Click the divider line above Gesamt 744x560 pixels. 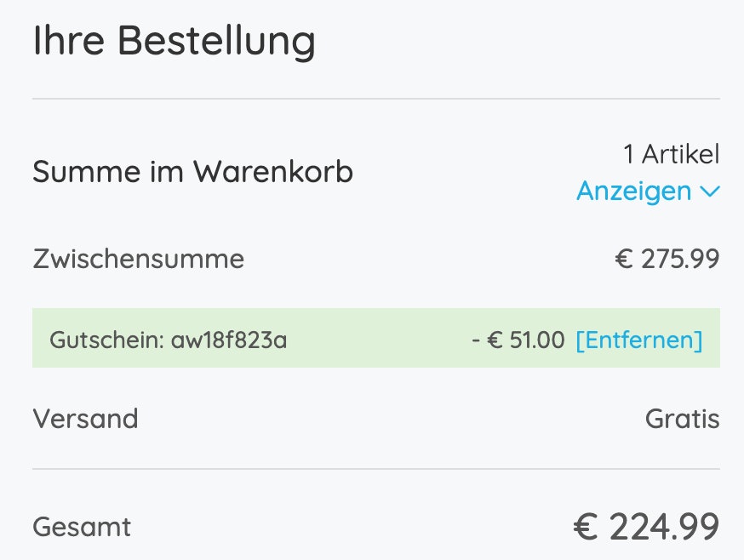click(x=375, y=469)
